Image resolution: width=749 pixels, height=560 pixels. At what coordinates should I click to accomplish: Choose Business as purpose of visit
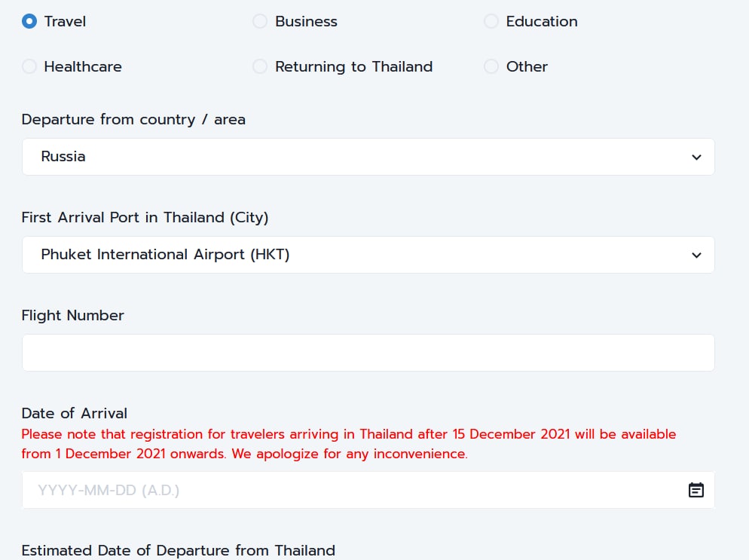[x=260, y=21]
